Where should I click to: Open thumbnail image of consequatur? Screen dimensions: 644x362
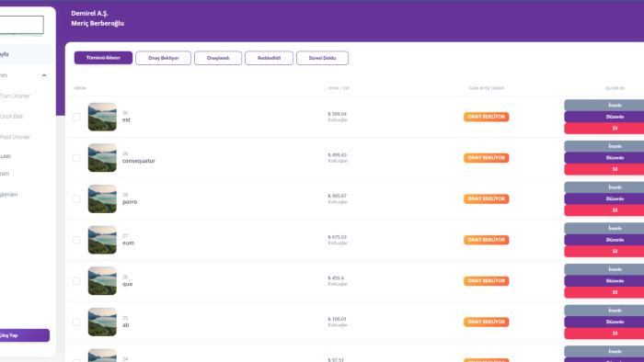click(x=102, y=158)
